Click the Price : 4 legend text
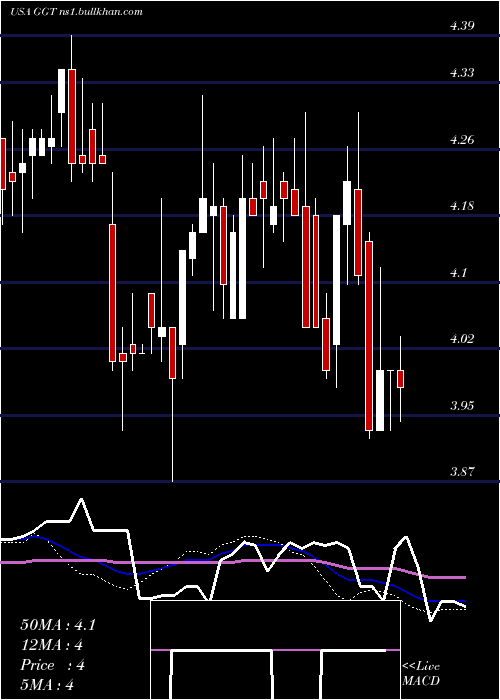 pyautogui.click(x=52, y=665)
